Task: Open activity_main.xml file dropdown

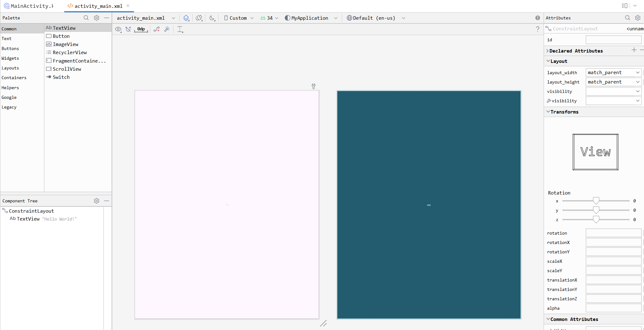Action: click(146, 18)
